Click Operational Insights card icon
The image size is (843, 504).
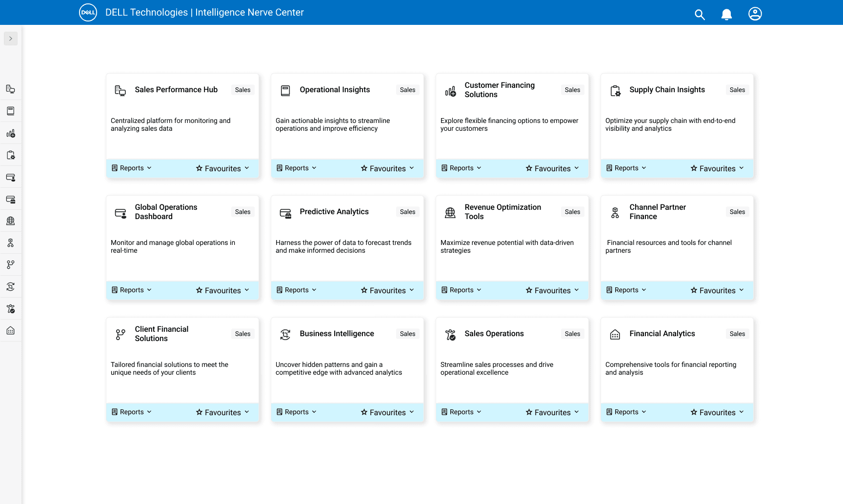point(285,90)
